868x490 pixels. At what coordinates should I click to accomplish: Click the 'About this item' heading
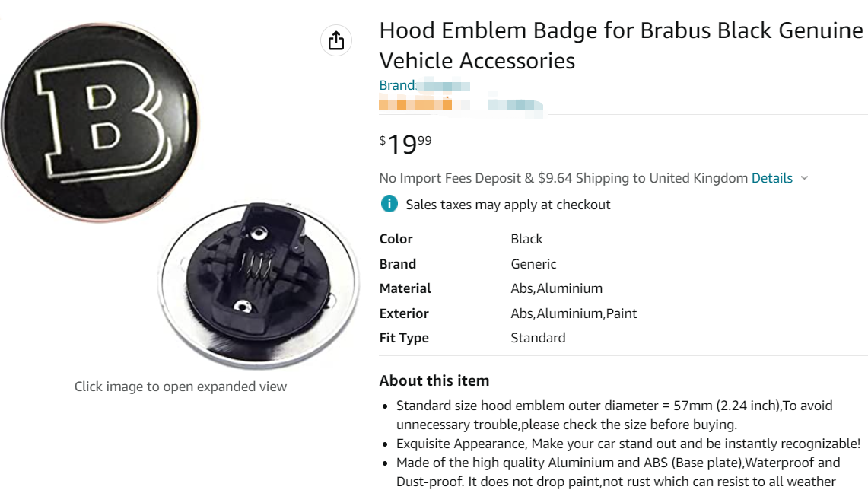point(434,380)
